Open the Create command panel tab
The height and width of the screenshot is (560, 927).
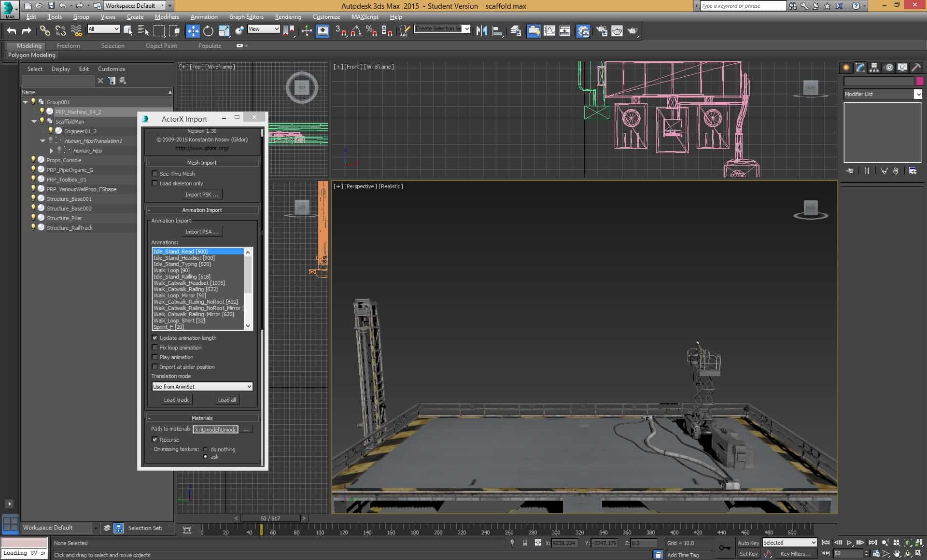tap(846, 68)
